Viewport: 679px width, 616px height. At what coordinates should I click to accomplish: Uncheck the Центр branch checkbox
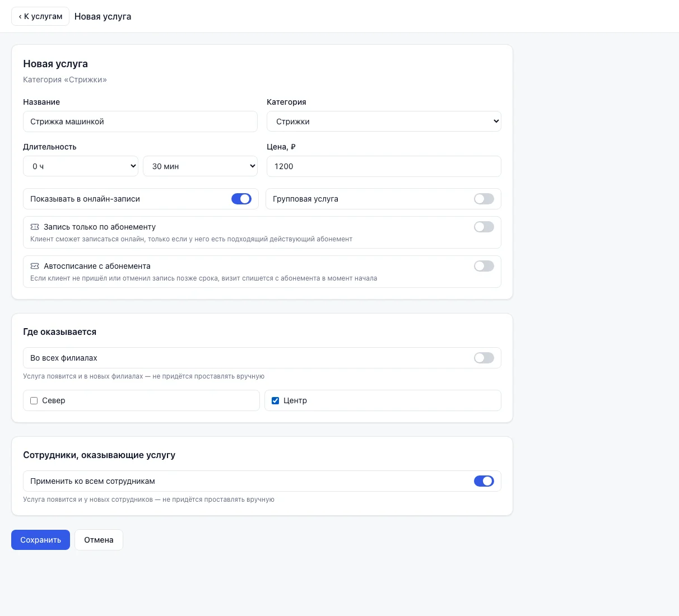click(x=275, y=400)
